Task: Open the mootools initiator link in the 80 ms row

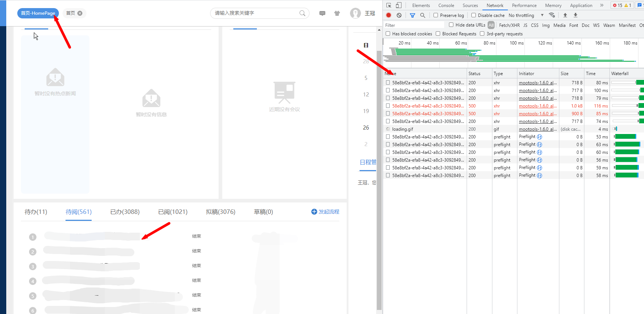Action: [x=538, y=83]
